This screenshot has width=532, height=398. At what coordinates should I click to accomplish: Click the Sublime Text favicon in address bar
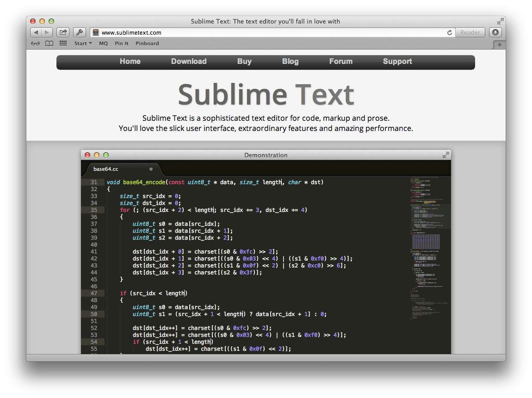96,32
